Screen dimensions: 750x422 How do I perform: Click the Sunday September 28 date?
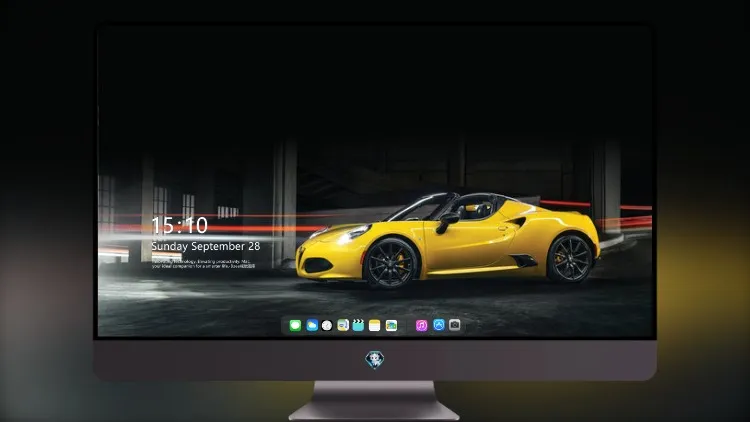[206, 246]
